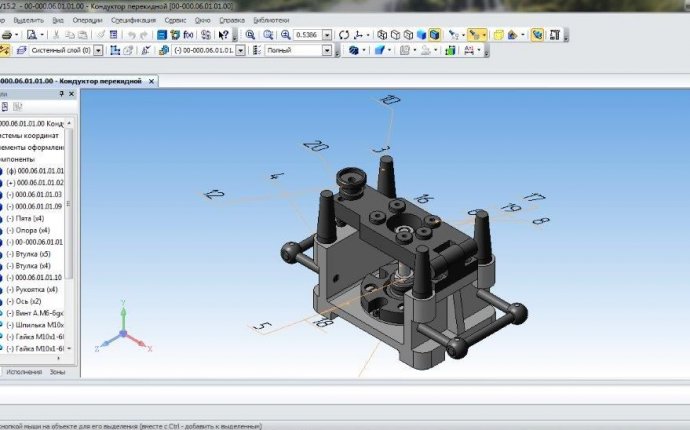Open the Системный слой (0) layer dropdown
The width and height of the screenshot is (690, 430).
click(x=99, y=50)
